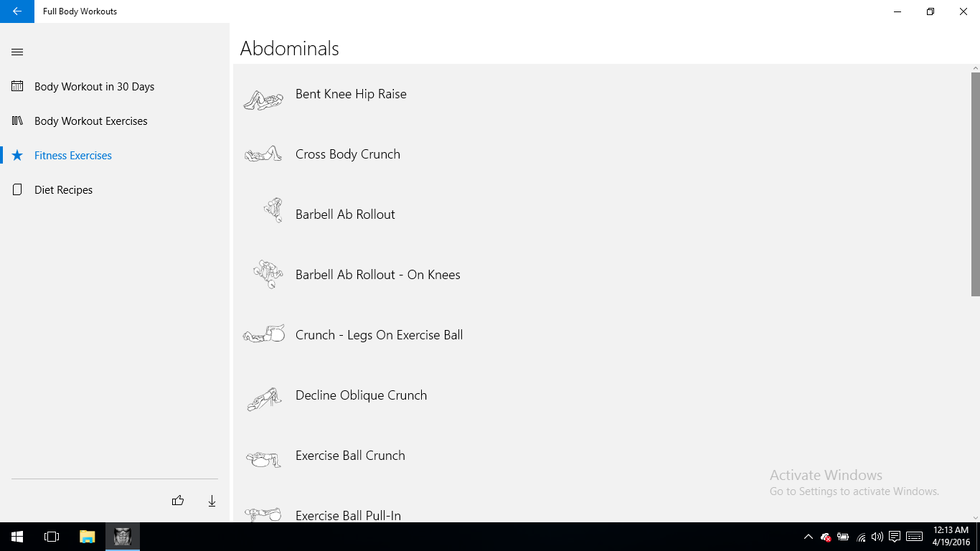Click the Barbell Ab Rollout thumbnail

click(273, 211)
